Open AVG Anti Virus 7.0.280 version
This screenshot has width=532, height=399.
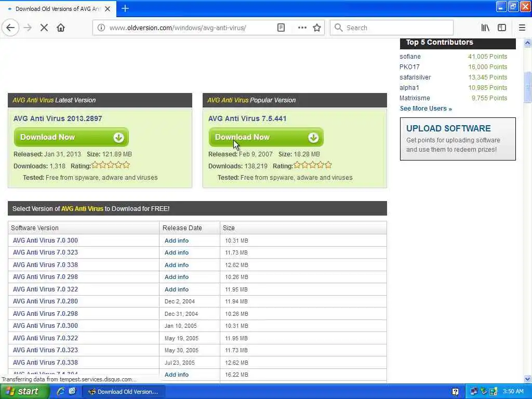[x=45, y=301]
